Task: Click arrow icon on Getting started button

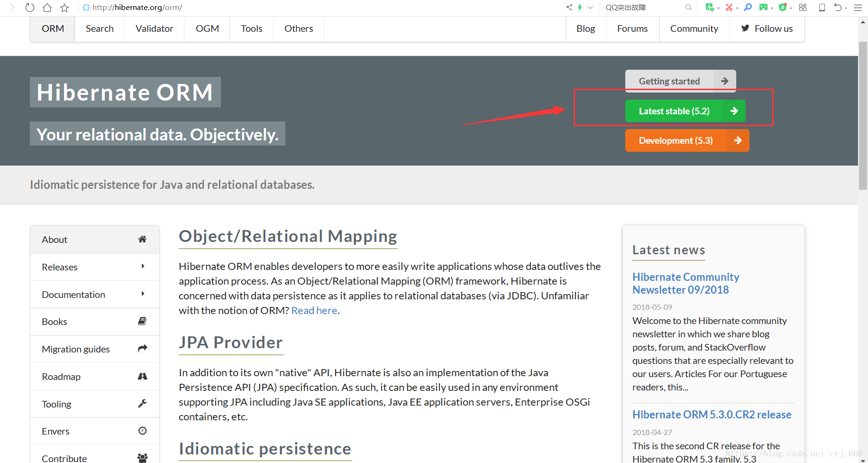Action: click(724, 81)
